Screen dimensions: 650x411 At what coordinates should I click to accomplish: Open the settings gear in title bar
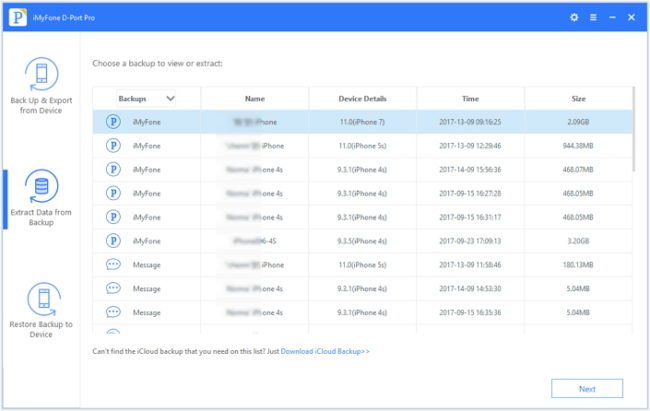click(574, 17)
